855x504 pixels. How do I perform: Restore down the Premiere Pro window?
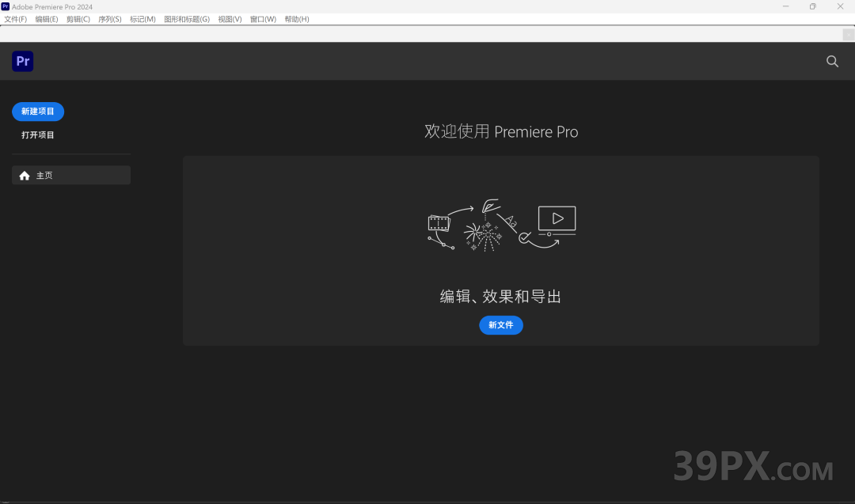[812, 6]
